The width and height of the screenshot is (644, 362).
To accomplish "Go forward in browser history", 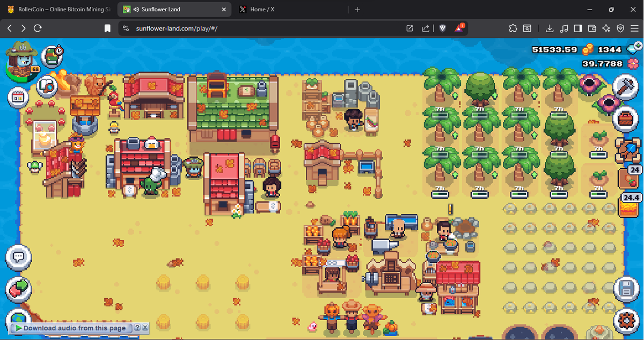I will pos(23,28).
